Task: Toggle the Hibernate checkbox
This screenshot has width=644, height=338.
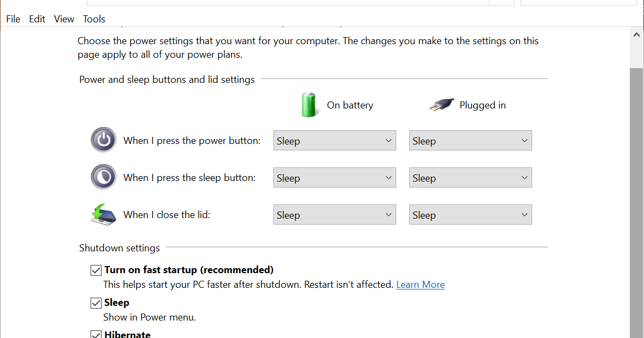Action: pos(96,334)
